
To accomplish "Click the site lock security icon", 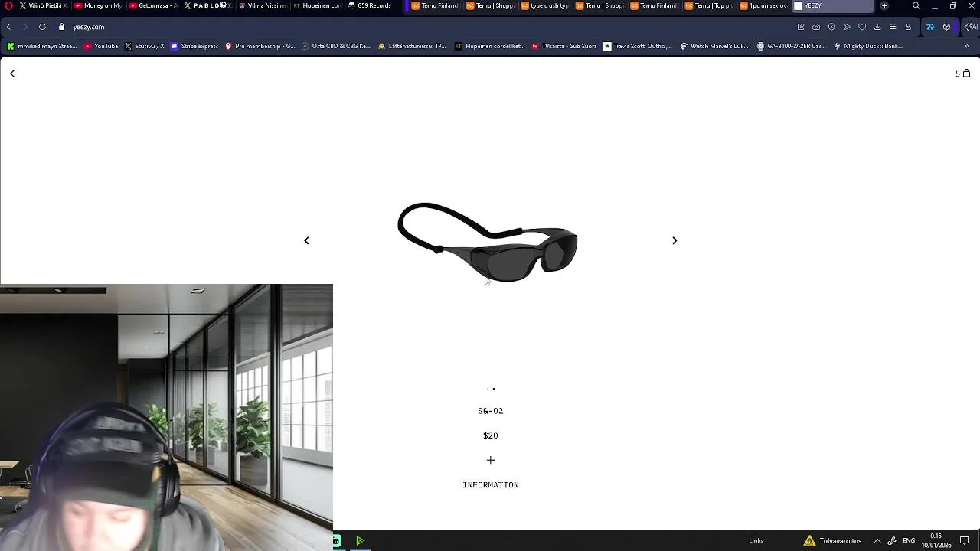I will (62, 27).
